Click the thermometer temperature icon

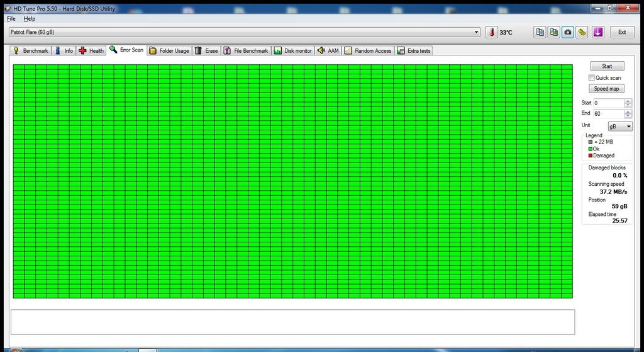coord(492,32)
